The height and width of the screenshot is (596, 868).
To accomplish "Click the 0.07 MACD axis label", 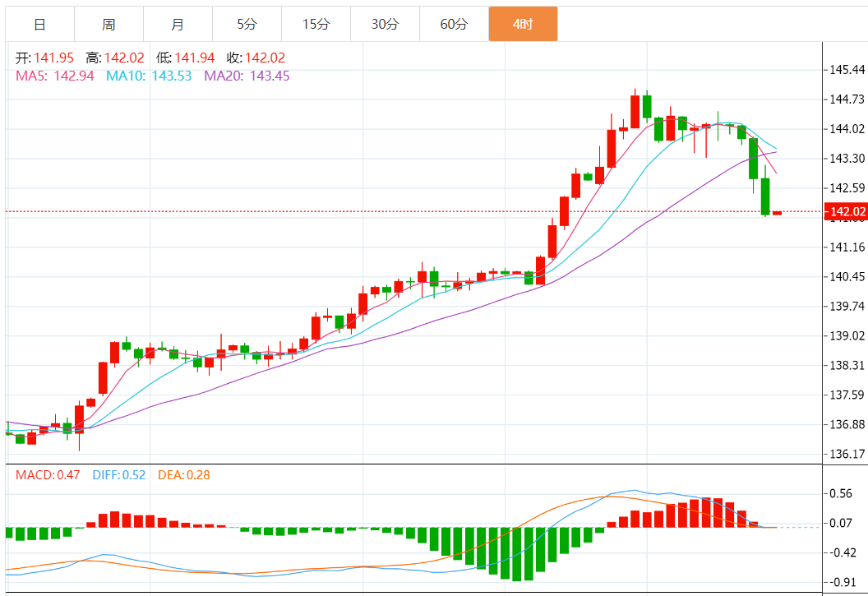I will (841, 523).
